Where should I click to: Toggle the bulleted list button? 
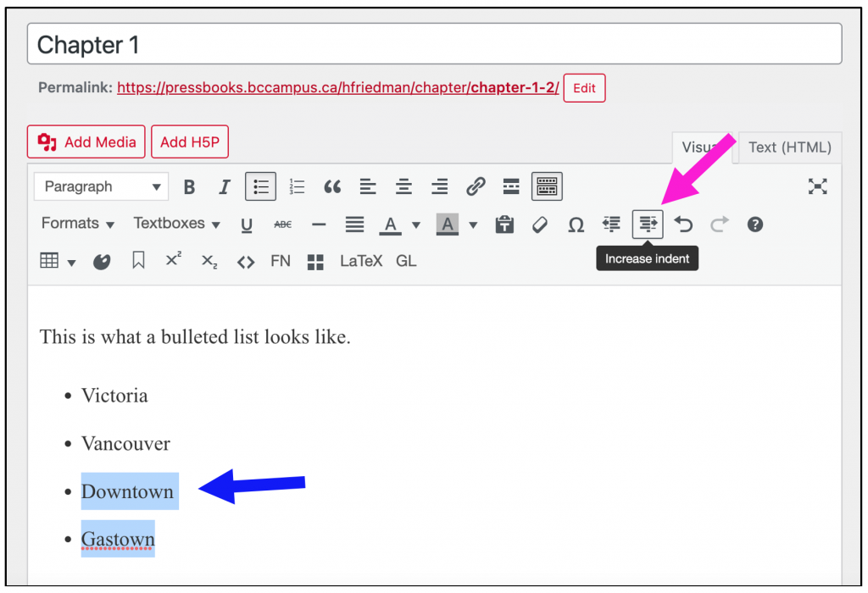pyautogui.click(x=261, y=186)
